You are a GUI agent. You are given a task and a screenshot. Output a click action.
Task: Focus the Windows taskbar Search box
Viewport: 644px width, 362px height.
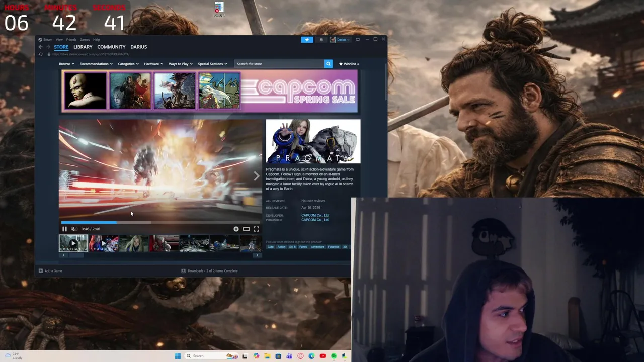click(x=212, y=356)
